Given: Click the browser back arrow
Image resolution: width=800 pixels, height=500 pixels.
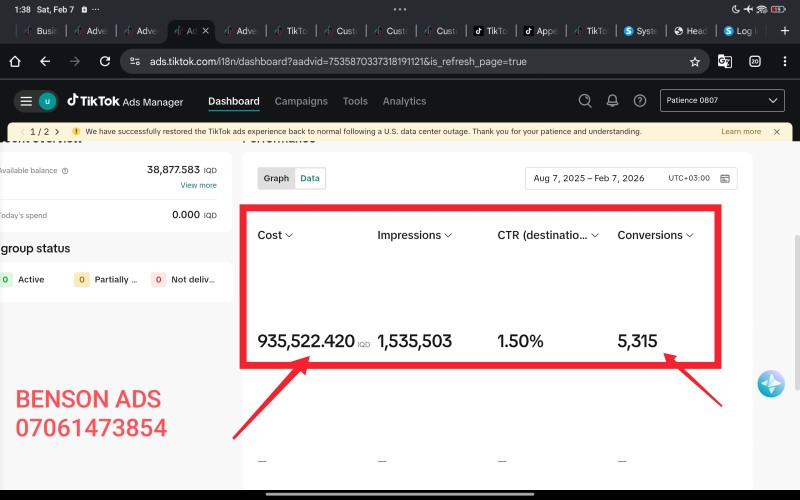Looking at the screenshot, I should click(45, 62).
